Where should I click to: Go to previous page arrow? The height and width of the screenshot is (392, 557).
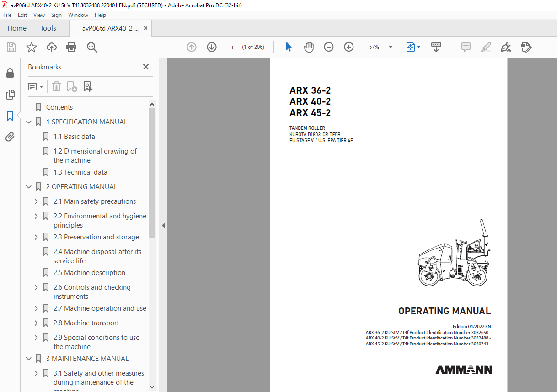[192, 47]
